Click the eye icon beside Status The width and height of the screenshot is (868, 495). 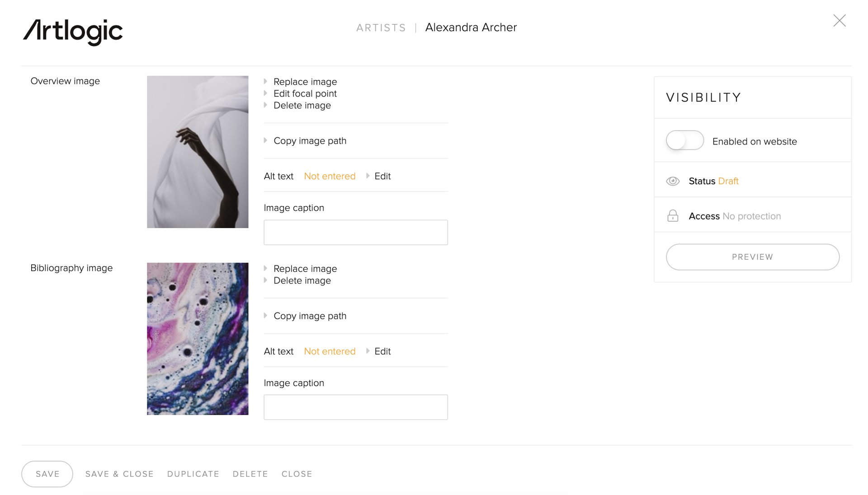coord(673,181)
